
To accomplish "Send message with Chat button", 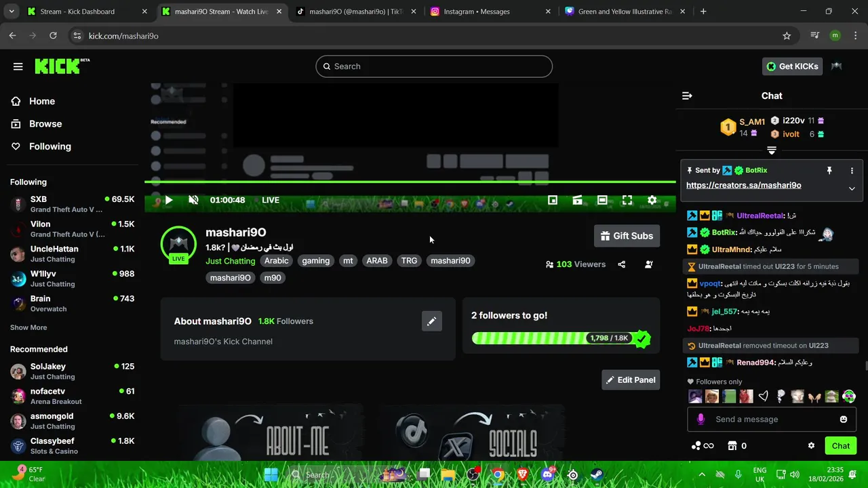I will pos(841,446).
